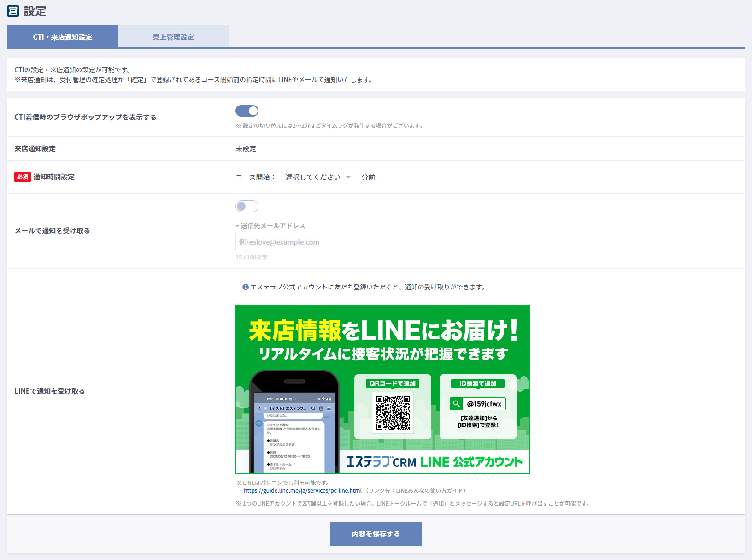Click the phone mockup in the LINE banner

click(294, 424)
